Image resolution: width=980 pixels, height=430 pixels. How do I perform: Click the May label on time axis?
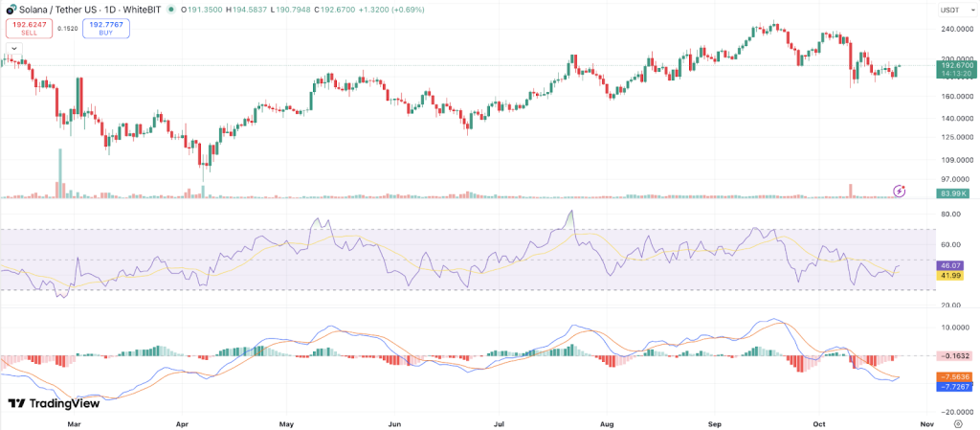[x=287, y=421]
